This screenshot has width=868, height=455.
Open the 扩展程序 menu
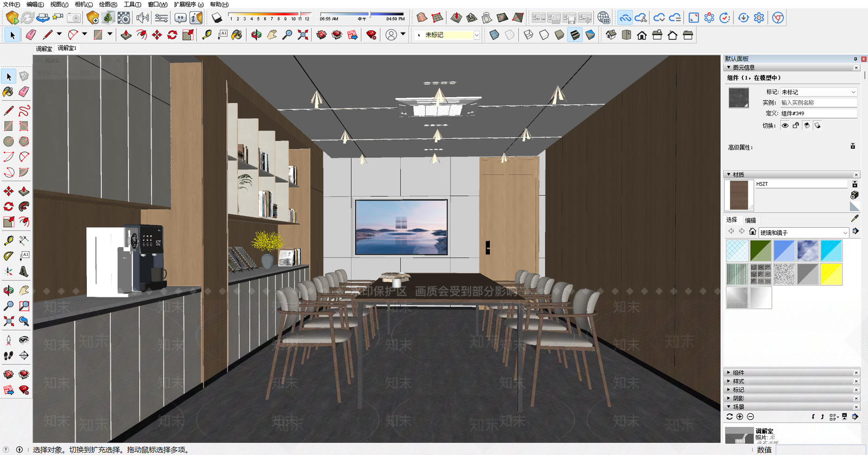coord(188,4)
